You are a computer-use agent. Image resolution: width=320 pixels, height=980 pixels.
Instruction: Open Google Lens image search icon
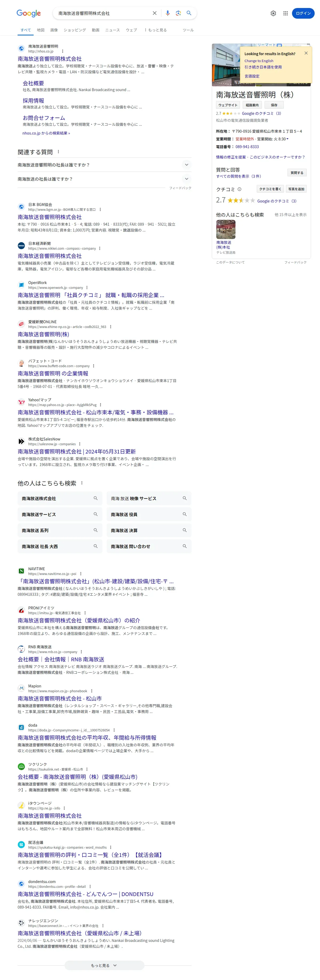click(178, 13)
